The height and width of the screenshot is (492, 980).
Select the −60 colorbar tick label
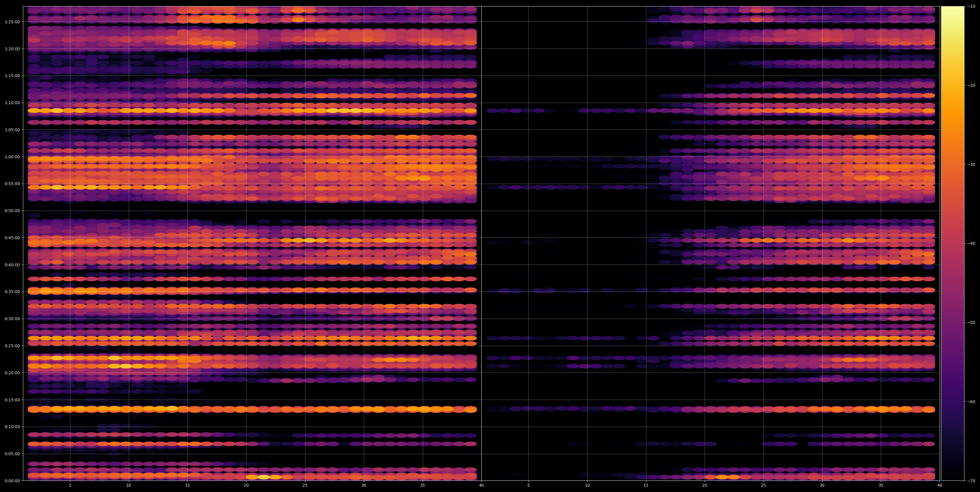click(x=971, y=402)
